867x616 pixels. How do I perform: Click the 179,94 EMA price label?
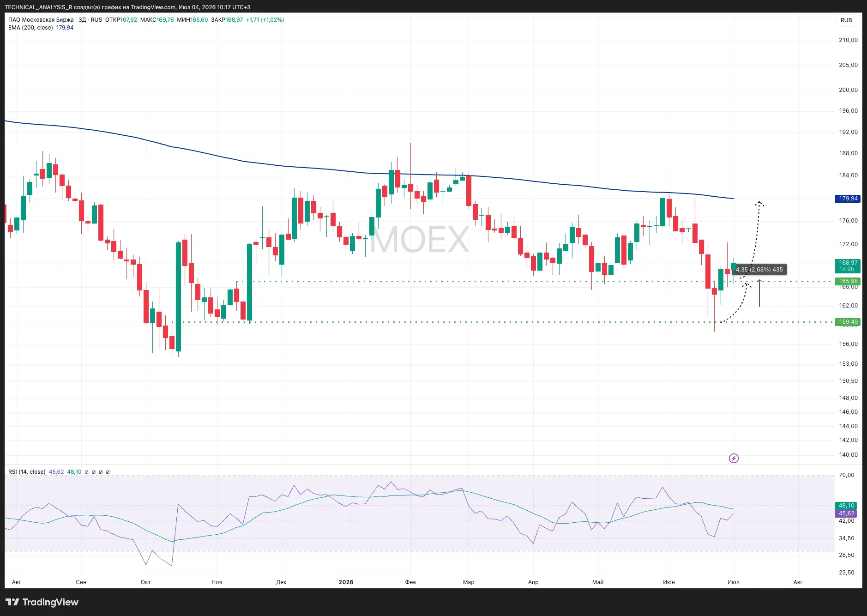coord(848,199)
